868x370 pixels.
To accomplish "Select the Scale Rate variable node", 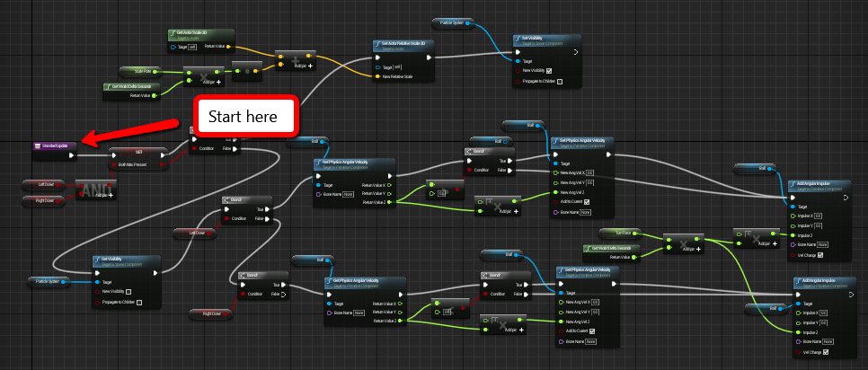I will click(x=140, y=71).
